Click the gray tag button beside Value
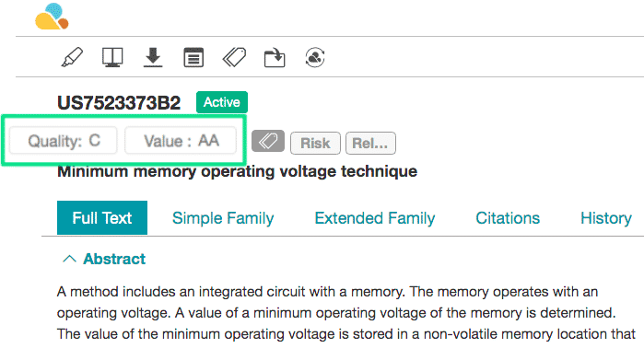The width and height of the screenshot is (644, 348). [x=268, y=141]
